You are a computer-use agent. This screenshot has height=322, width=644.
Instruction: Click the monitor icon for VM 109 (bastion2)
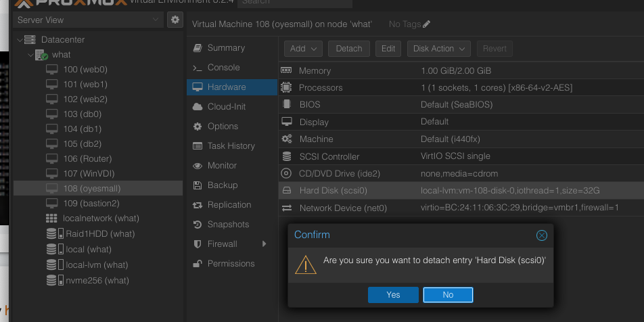51,203
